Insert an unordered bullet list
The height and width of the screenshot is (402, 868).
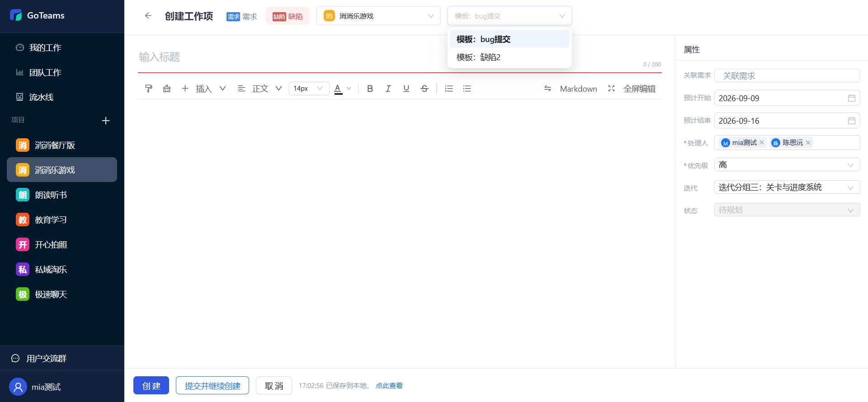pos(467,89)
